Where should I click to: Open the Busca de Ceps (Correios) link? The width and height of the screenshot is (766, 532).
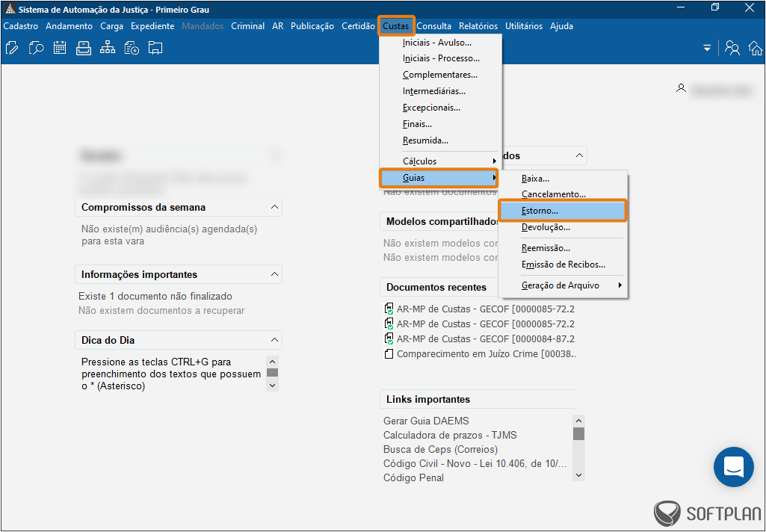tap(441, 450)
